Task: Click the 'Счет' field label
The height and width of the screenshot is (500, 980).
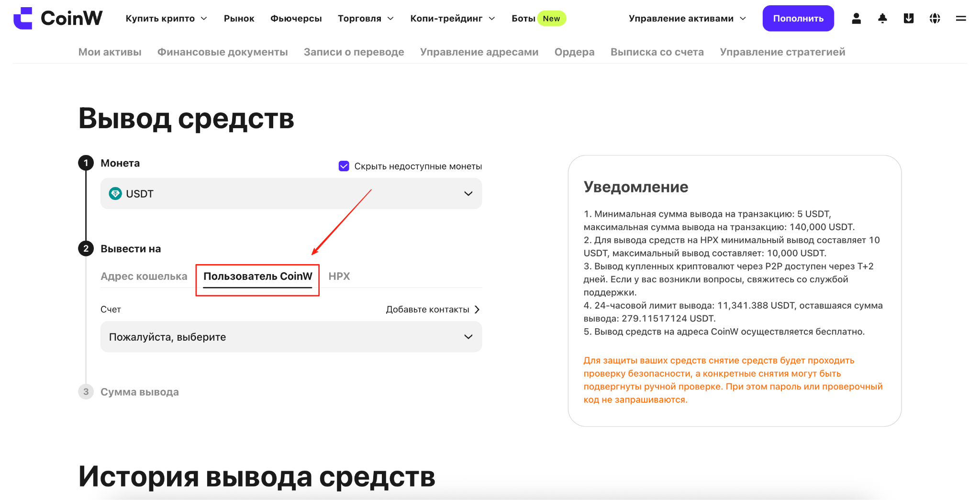Action: coord(111,309)
